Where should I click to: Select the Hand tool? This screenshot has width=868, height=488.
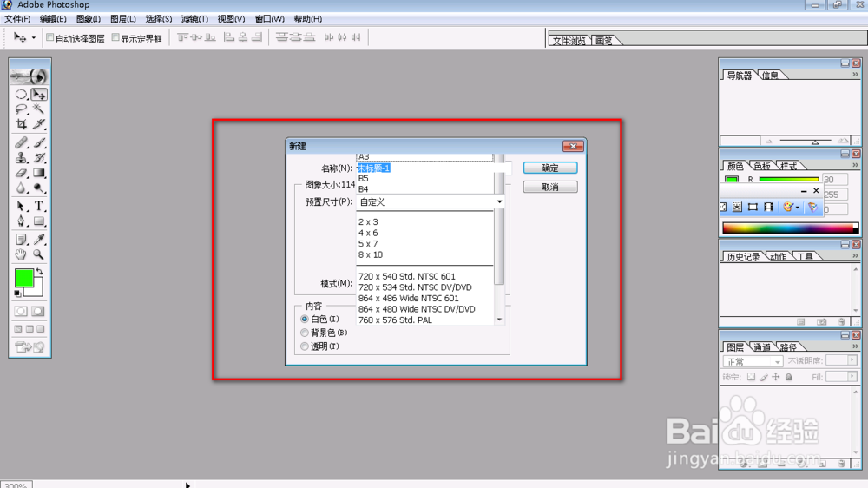coord(21,254)
